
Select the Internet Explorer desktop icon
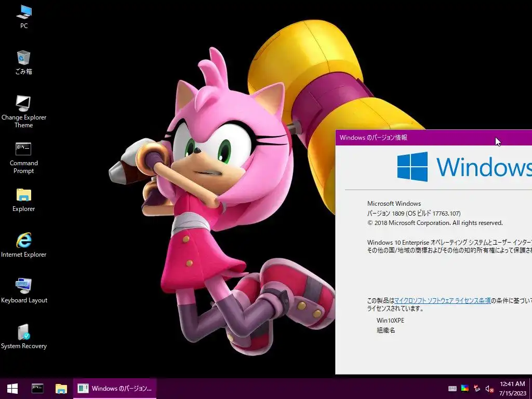(x=24, y=246)
